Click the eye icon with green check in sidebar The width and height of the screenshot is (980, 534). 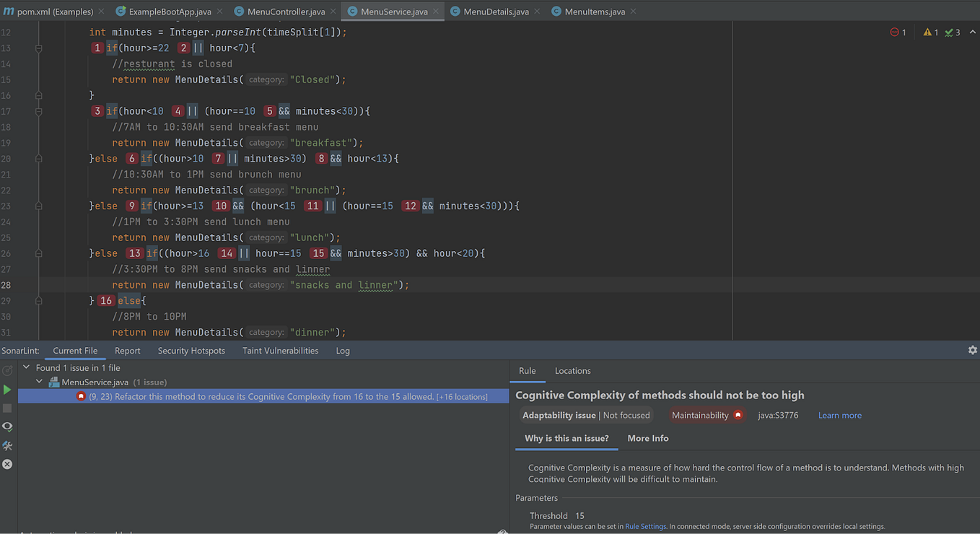(9, 426)
